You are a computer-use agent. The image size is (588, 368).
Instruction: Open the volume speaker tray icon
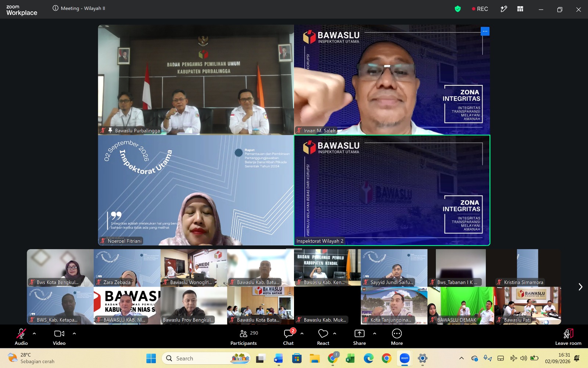point(524,358)
